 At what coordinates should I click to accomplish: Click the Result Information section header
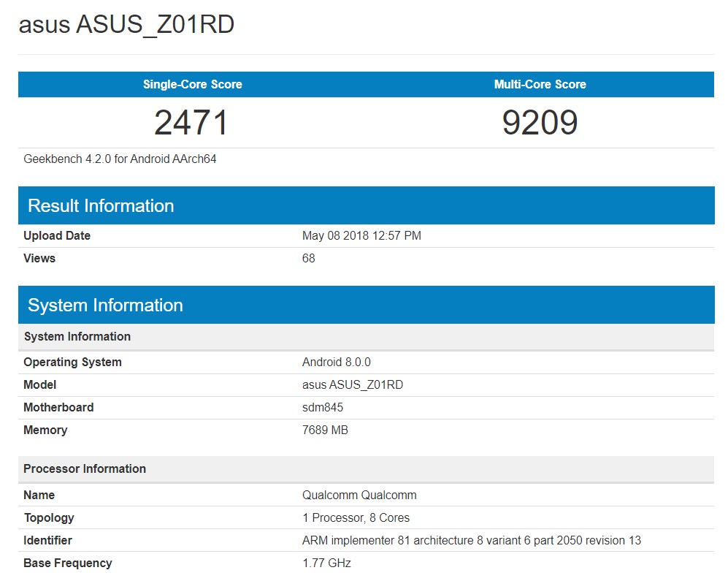tap(367, 205)
